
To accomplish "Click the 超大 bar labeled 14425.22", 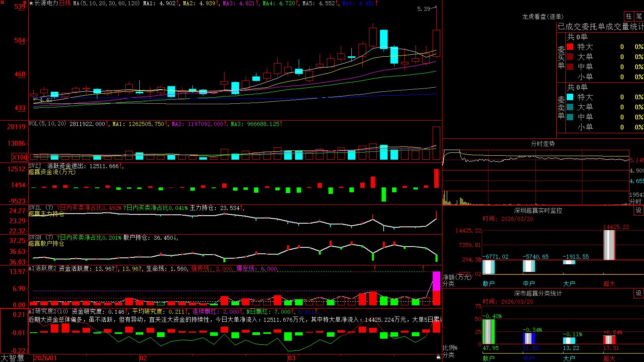I will pos(609,245).
